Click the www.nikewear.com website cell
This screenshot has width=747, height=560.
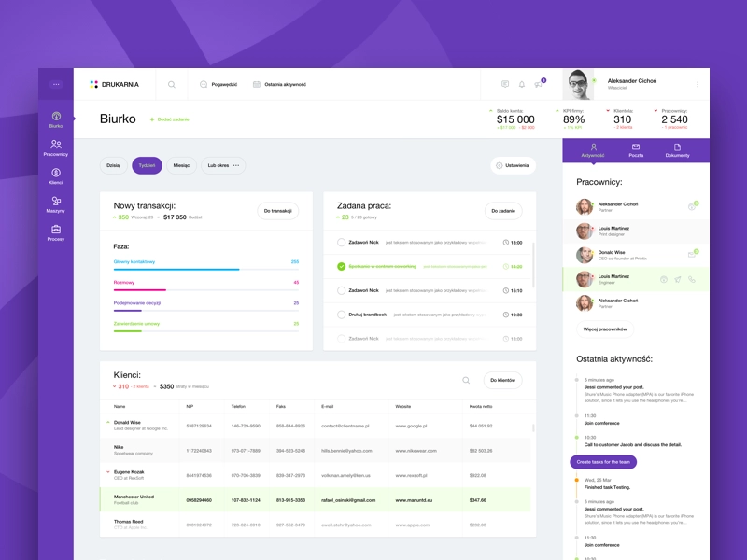pyautogui.click(x=416, y=451)
